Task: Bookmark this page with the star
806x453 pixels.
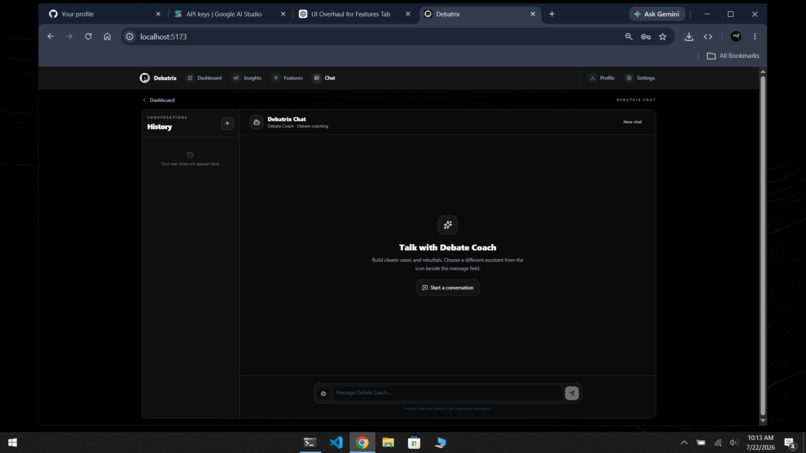Action: pos(663,37)
